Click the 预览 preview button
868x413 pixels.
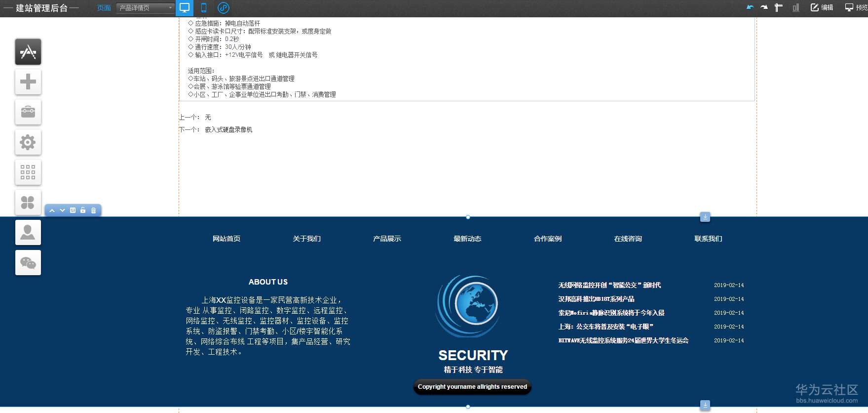pos(857,7)
